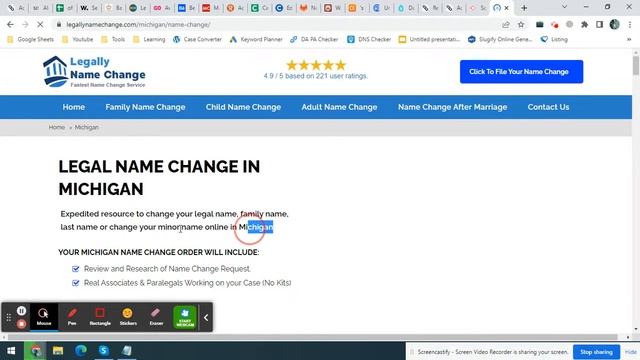
Task: Open the Notepad app in the taskbar
Action: point(127,351)
